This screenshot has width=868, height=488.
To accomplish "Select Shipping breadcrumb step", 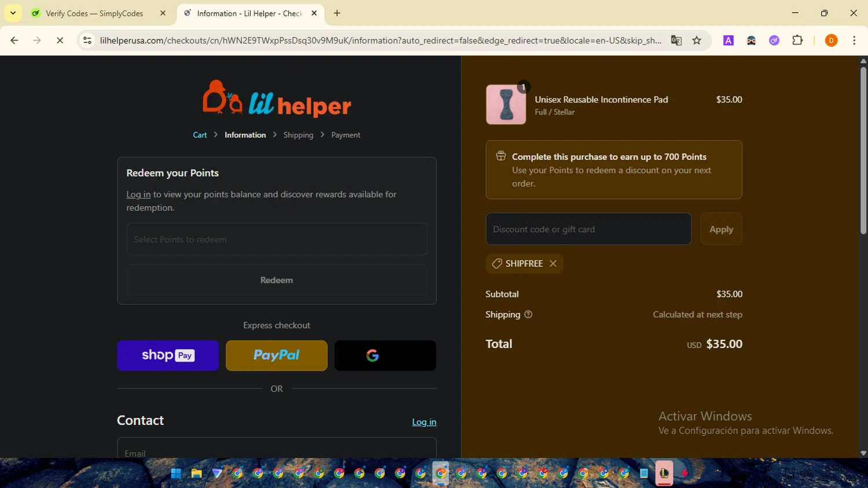I will click(x=298, y=135).
